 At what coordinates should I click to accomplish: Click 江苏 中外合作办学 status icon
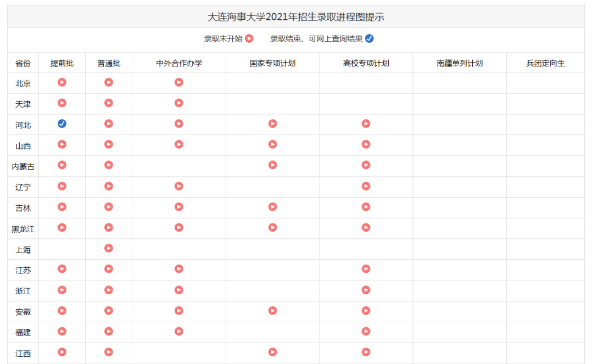coord(179,269)
